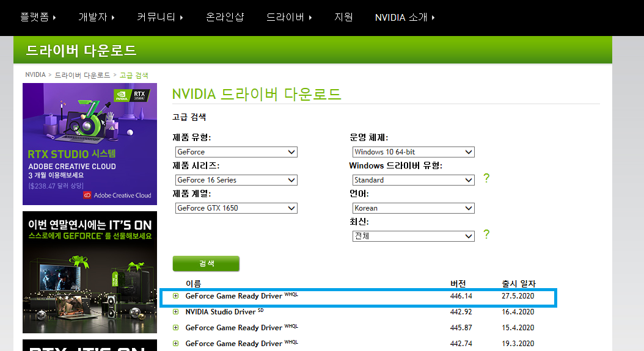This screenshot has width=644, height=351.
Task: Open the 드라이버 menu in the top navigation
Action: 289,17
